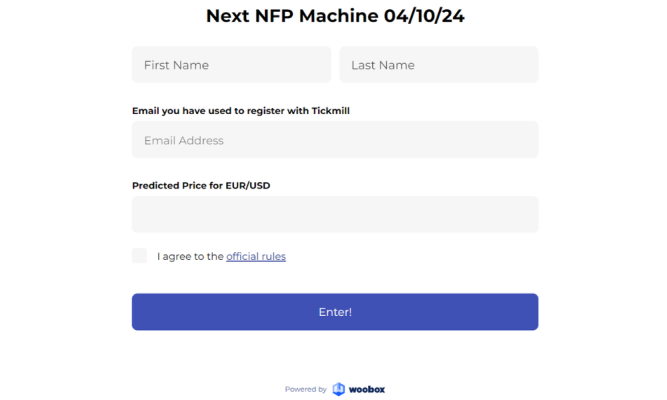The image size is (667, 400).
Task: Click the Last Name placeholder text
Action: [383, 65]
